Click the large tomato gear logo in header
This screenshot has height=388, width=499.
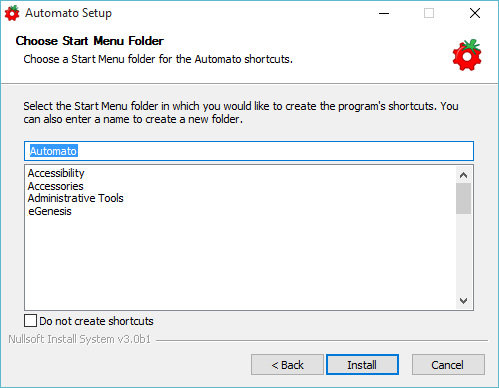467,55
